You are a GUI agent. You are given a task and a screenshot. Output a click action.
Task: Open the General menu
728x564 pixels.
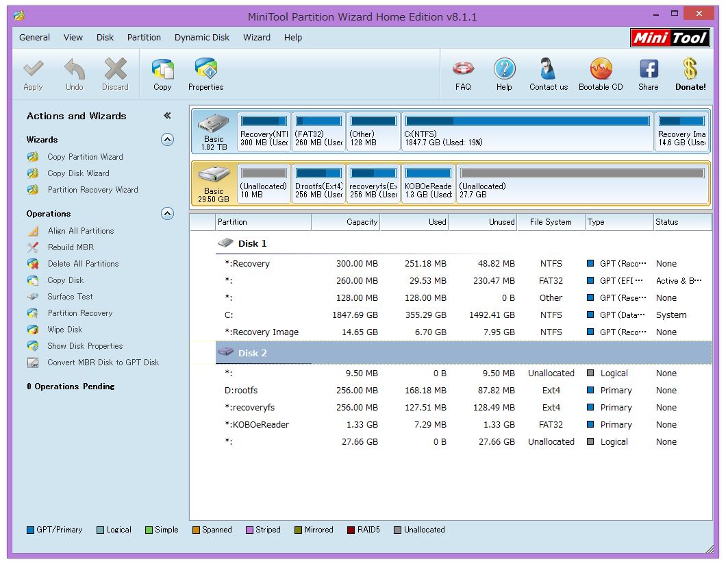point(34,38)
